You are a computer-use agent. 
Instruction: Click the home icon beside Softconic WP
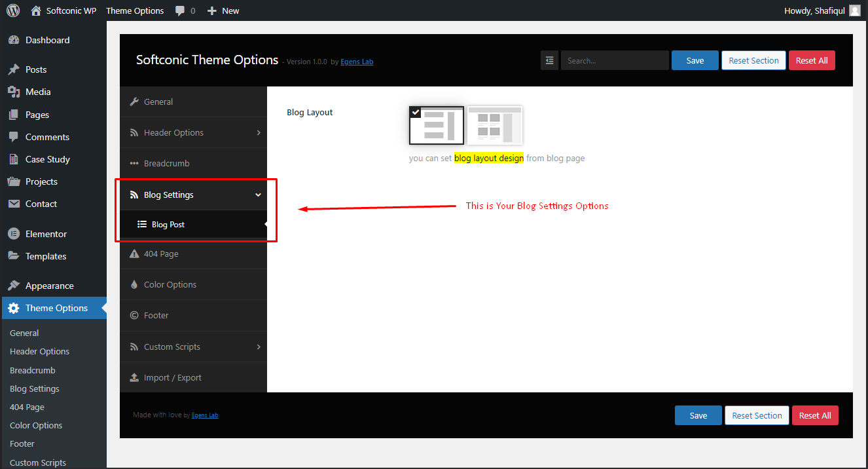36,10
